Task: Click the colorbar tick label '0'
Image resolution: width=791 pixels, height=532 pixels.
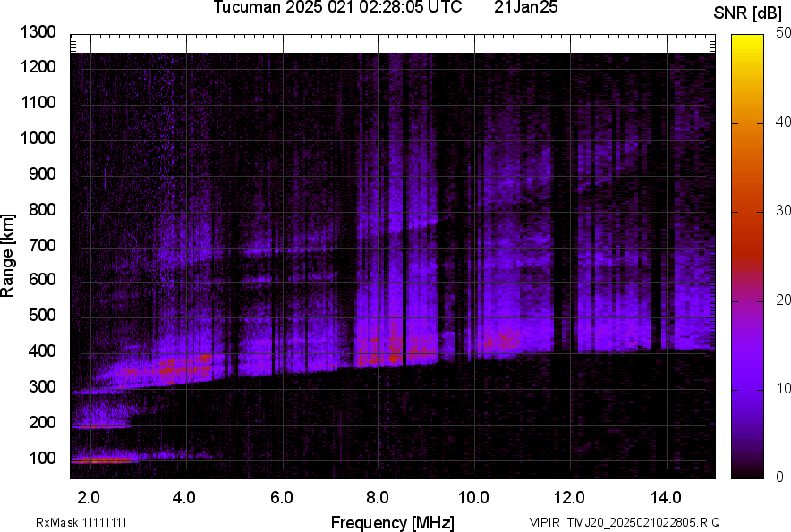Action: [780, 477]
